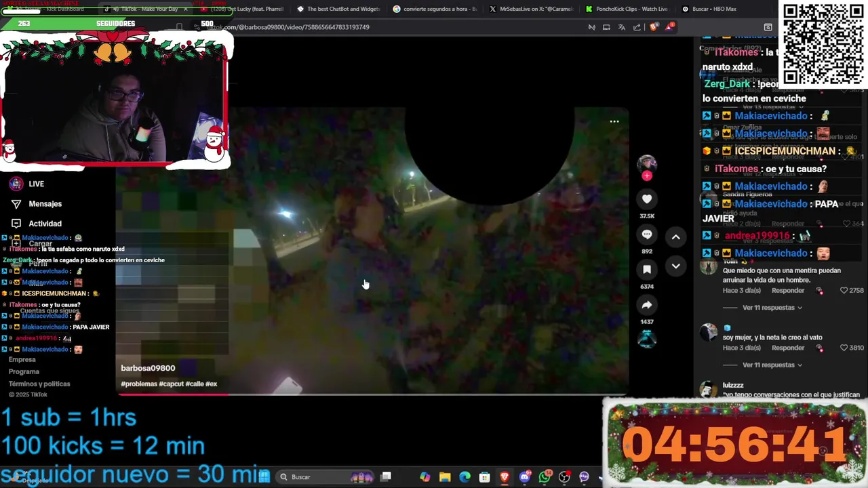Viewport: 868px width, 488px height.
Task: Like the comment with 2758 likes
Action: (x=844, y=290)
